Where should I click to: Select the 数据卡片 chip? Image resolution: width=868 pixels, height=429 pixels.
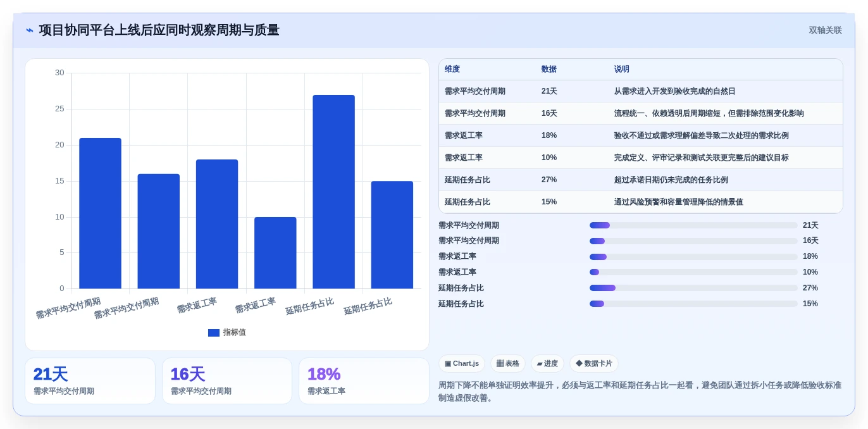(594, 363)
